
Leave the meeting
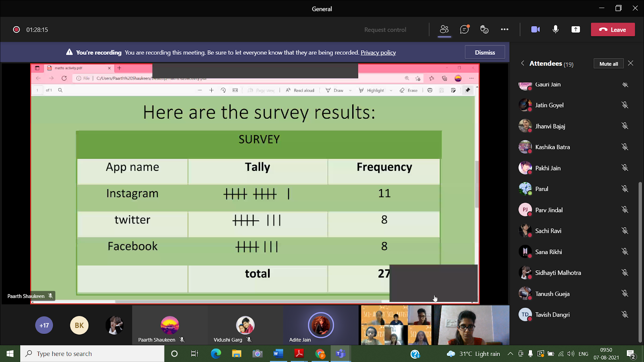[613, 29]
